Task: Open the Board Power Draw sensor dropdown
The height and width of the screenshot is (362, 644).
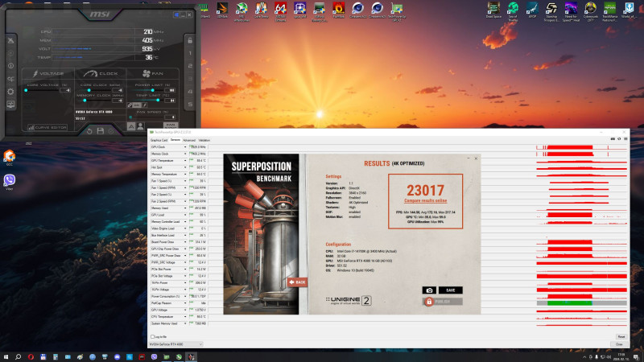Action: tap(185, 242)
